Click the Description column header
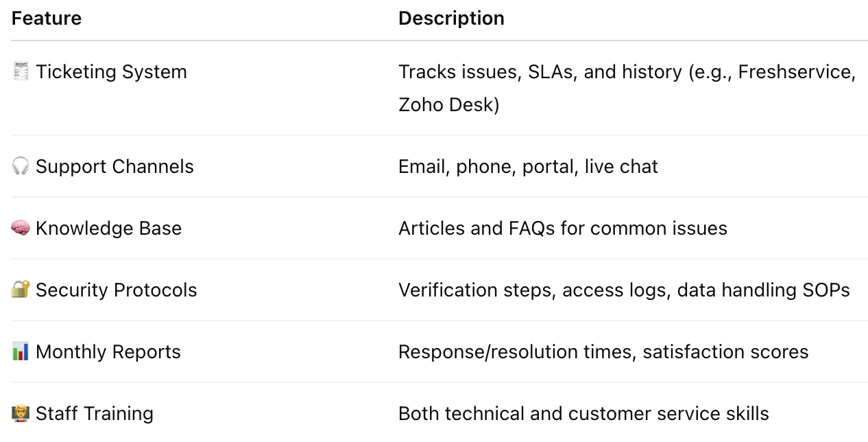This screenshot has width=868, height=442. (451, 19)
